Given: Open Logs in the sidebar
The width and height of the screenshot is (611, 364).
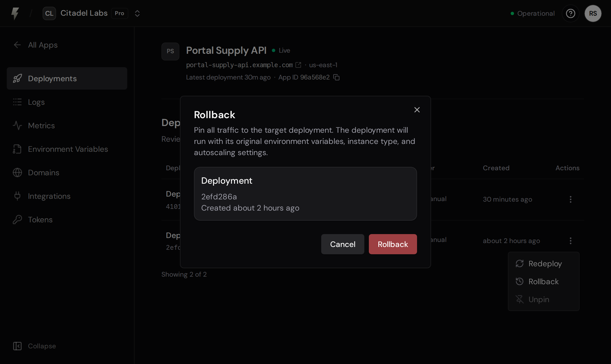Looking at the screenshot, I should tap(67, 102).
